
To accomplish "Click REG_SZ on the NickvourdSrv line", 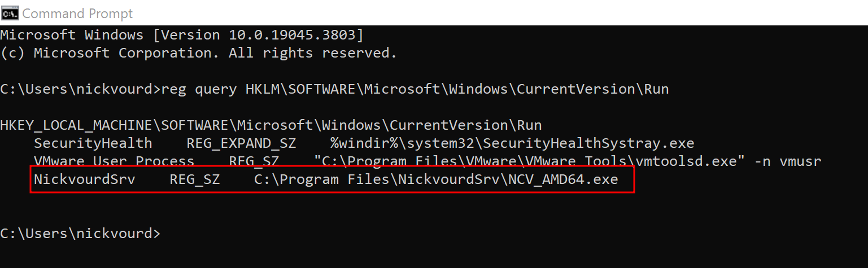I will click(x=194, y=180).
